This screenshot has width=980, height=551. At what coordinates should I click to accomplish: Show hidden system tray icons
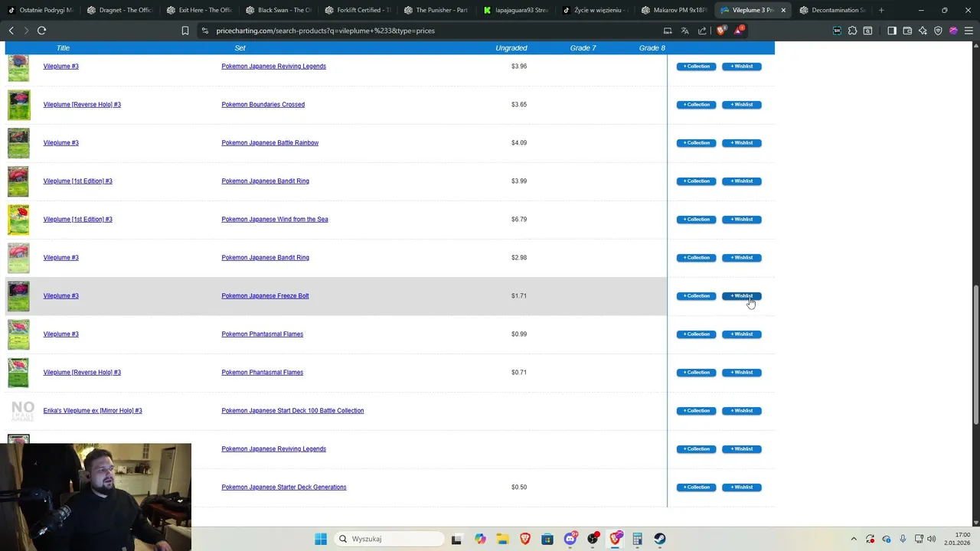click(854, 539)
